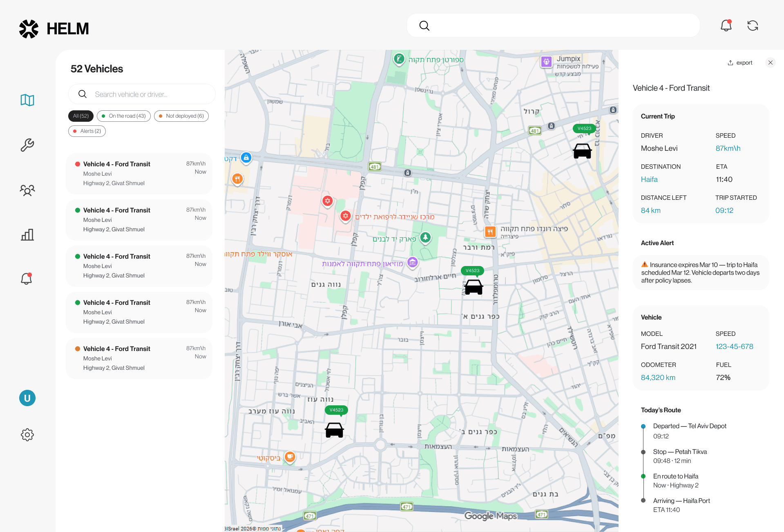
Task: Filter vehicles by Alerts (2)
Action: (87, 131)
